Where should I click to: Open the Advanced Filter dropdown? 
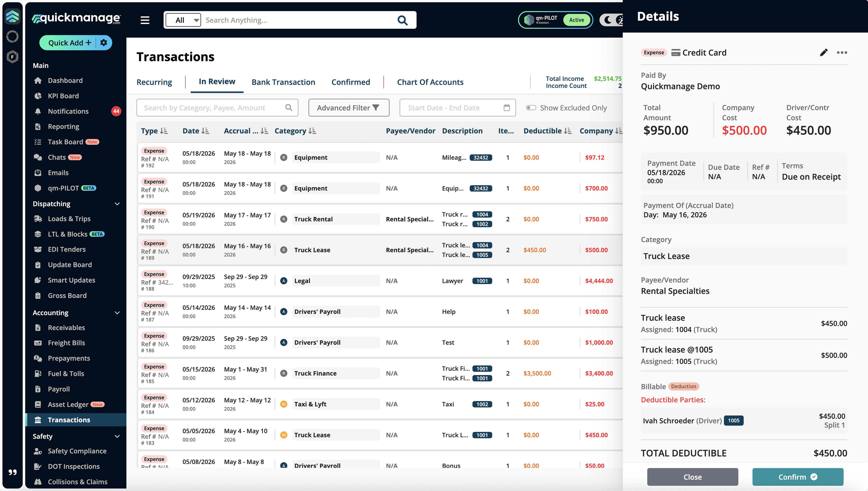(349, 108)
